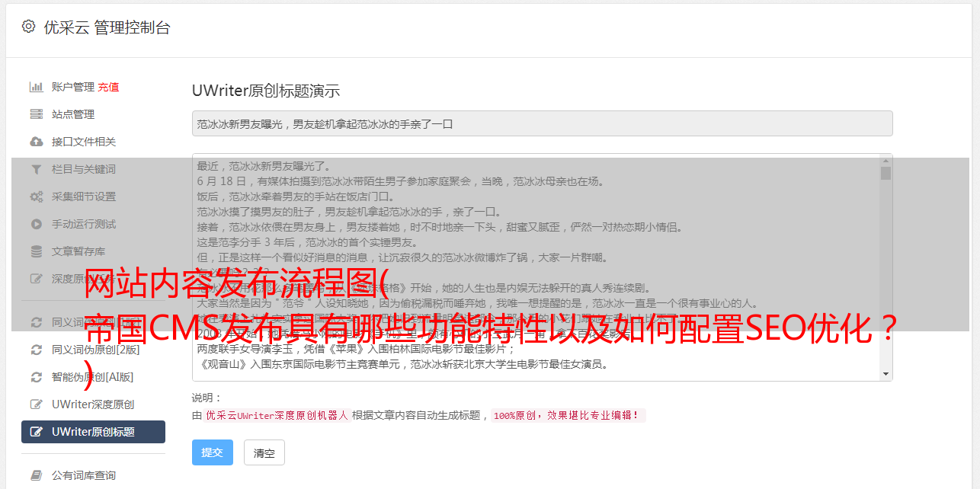Open 文章暂存库 database icon
Image resolution: width=980 pixels, height=489 pixels.
pyautogui.click(x=36, y=251)
